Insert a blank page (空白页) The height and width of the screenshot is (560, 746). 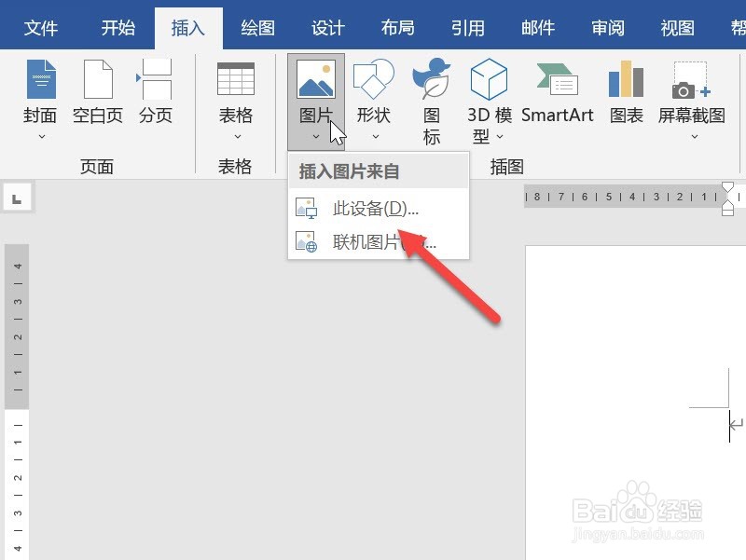(x=97, y=93)
